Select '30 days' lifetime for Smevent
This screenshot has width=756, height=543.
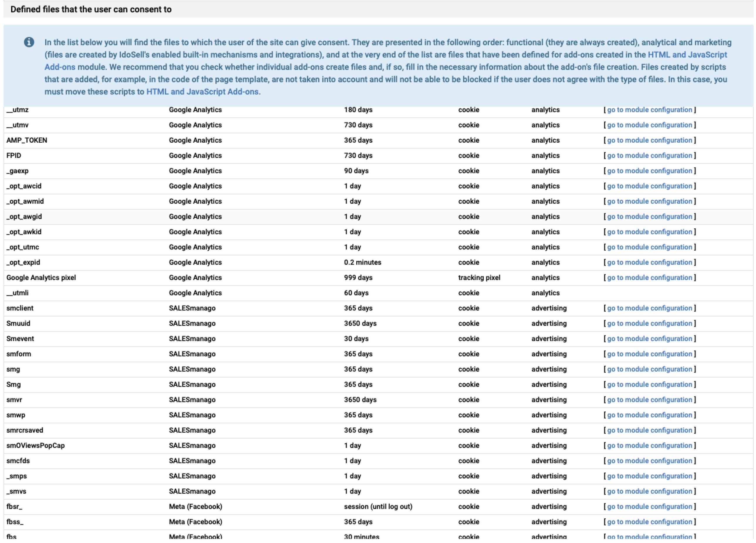(356, 339)
